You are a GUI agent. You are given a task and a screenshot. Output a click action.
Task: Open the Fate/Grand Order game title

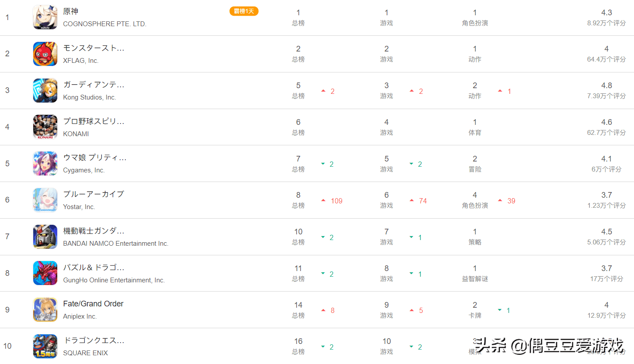pos(94,304)
